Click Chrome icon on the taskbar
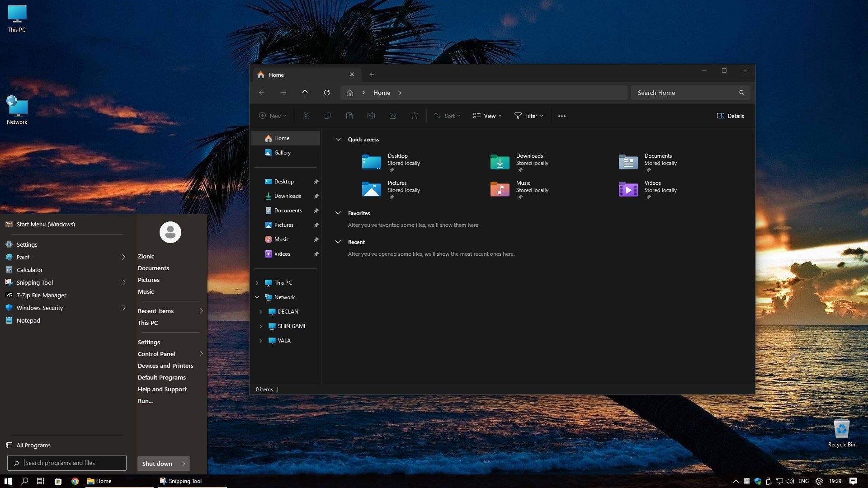The image size is (868, 488). click(x=75, y=481)
